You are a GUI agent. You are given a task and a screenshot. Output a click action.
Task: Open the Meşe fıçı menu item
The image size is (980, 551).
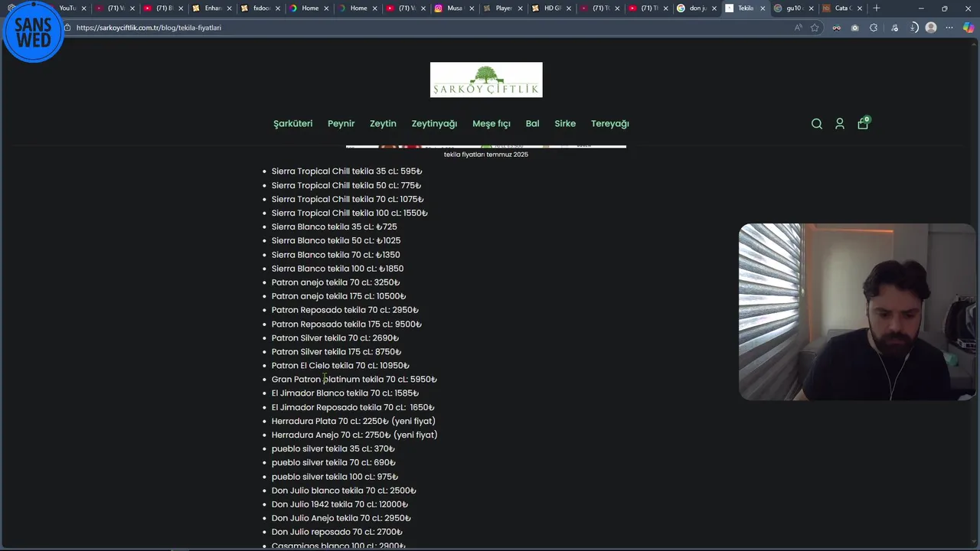click(492, 123)
